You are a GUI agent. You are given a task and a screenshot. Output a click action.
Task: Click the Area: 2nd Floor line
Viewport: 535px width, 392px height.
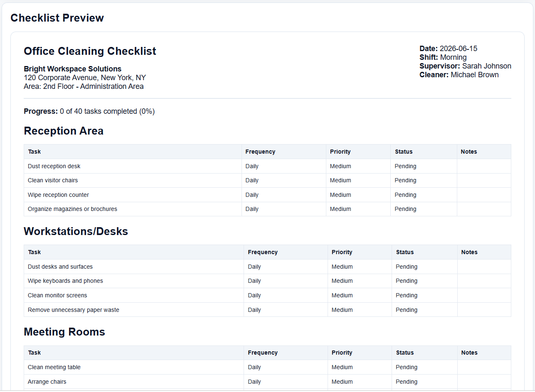[84, 86]
